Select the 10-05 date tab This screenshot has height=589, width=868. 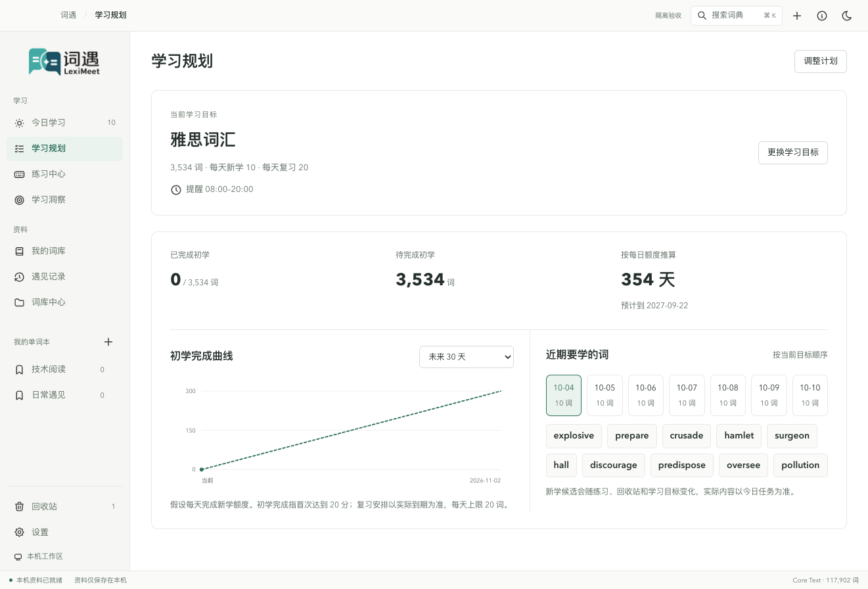[x=605, y=395]
